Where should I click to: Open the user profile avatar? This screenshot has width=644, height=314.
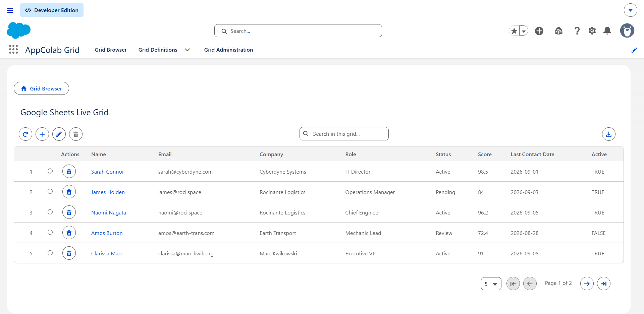[x=627, y=30]
